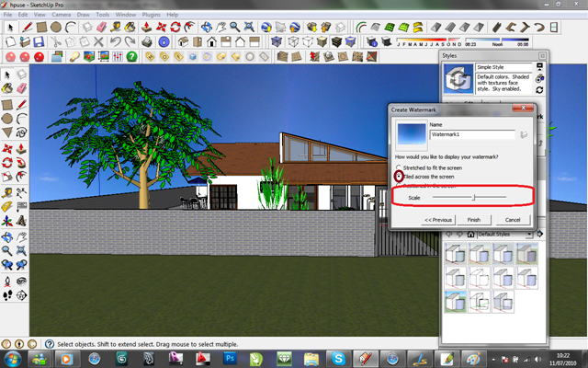Open the Tools menu
This screenshot has height=368, width=588.
pyautogui.click(x=102, y=15)
